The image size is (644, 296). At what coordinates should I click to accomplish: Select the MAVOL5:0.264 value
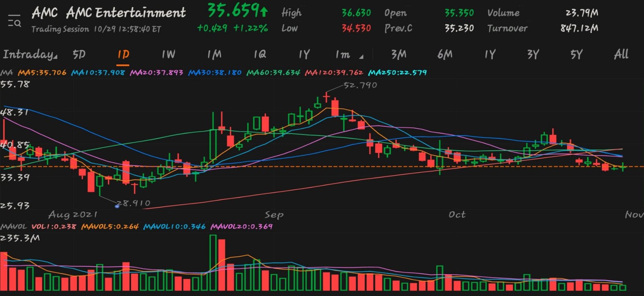coord(110,226)
